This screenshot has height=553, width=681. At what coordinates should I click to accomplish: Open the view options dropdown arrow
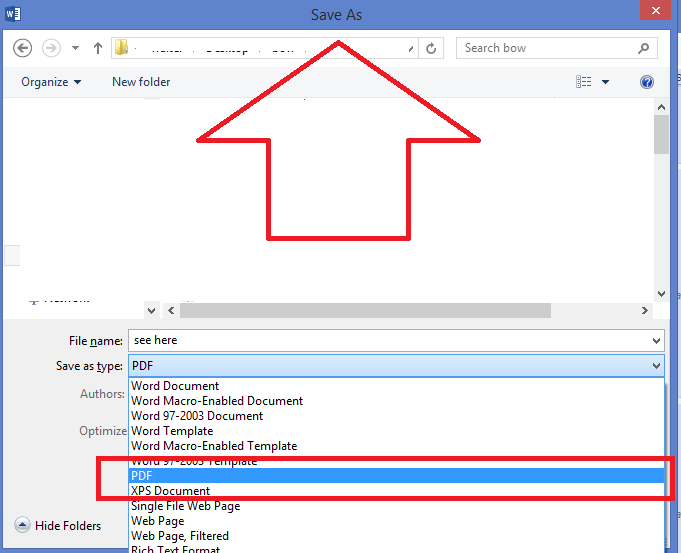[x=605, y=82]
